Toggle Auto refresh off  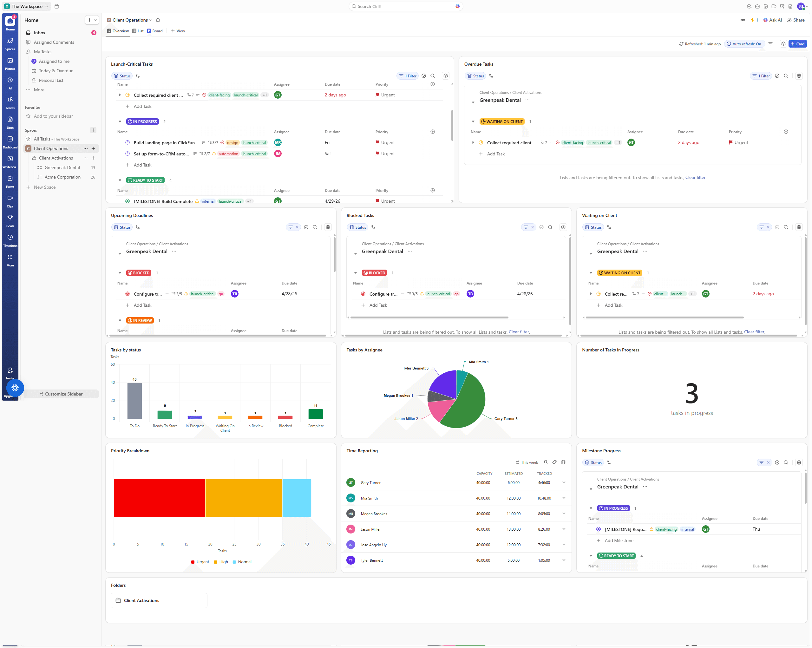click(x=744, y=44)
